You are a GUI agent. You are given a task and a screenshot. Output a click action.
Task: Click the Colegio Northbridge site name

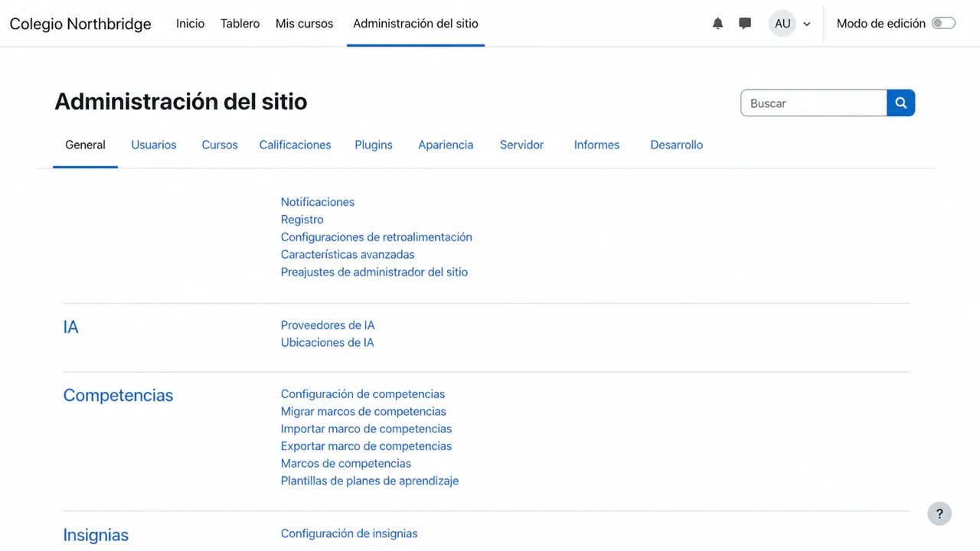[x=80, y=24]
